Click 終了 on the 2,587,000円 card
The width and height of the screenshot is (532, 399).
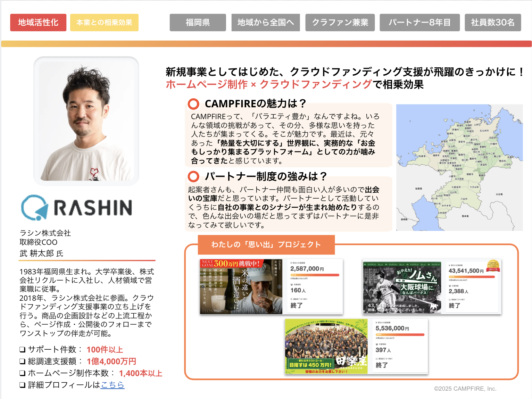click(297, 306)
